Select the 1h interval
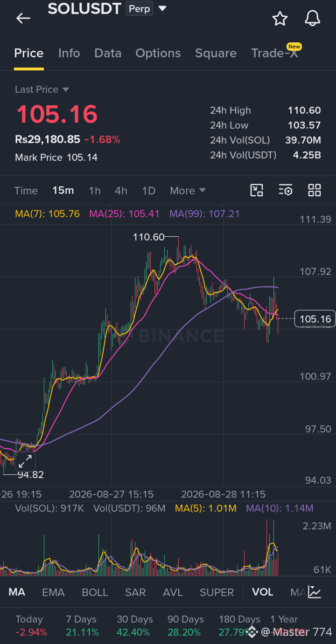 click(95, 191)
